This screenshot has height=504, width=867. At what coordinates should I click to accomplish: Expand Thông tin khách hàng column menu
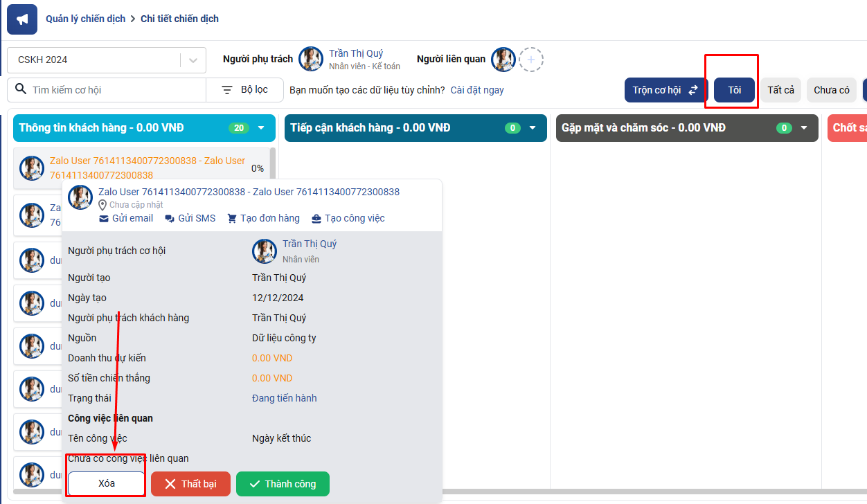coord(261,128)
